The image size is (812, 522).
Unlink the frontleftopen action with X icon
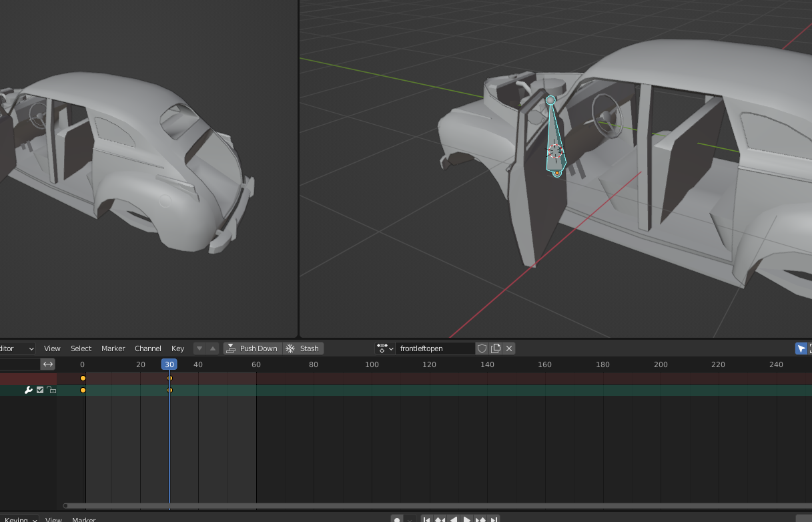click(509, 348)
